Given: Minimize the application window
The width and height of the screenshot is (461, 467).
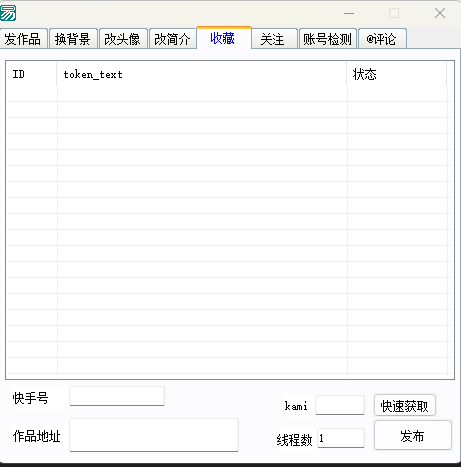Looking at the screenshot, I should [x=349, y=13].
